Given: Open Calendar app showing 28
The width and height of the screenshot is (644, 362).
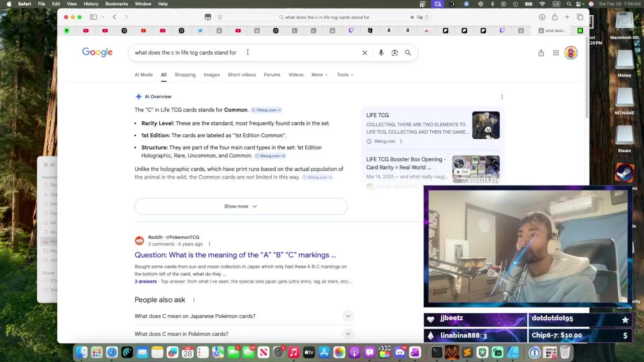Looking at the screenshot, I should coord(188,352).
